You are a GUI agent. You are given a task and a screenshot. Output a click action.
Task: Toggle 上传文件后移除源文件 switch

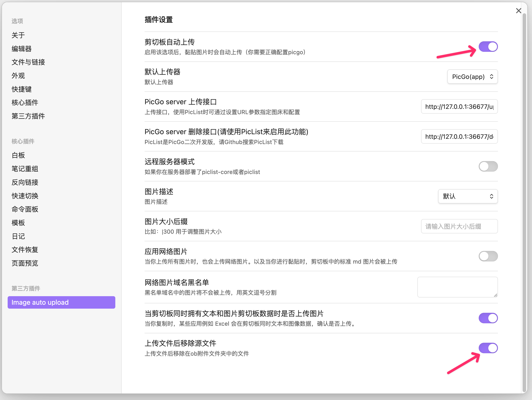point(488,348)
